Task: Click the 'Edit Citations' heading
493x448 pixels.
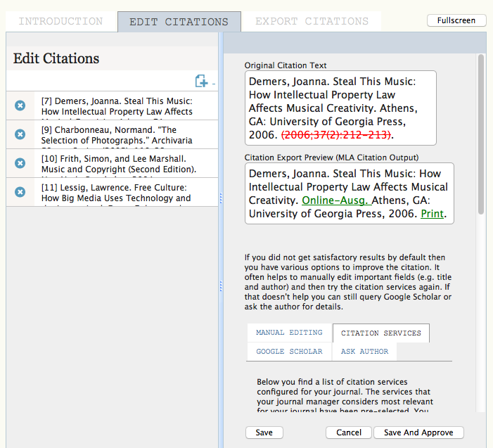Action: [x=56, y=58]
